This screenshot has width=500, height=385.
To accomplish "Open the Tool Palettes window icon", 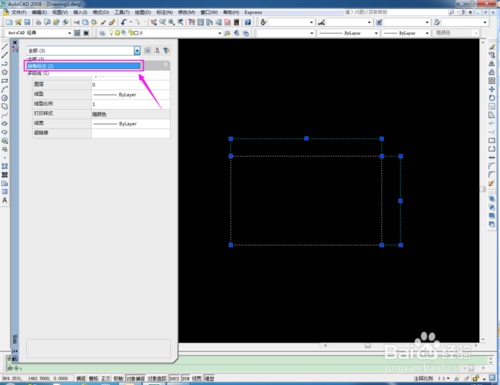I will (x=209, y=22).
